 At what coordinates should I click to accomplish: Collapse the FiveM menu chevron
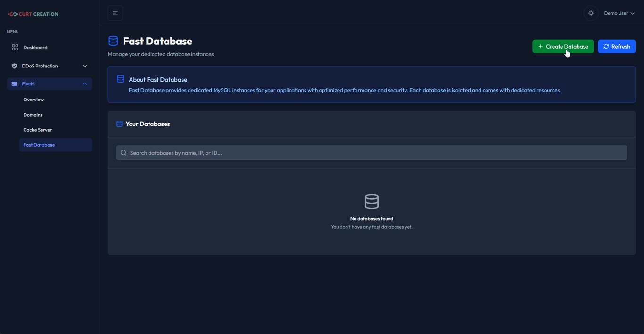tap(85, 84)
